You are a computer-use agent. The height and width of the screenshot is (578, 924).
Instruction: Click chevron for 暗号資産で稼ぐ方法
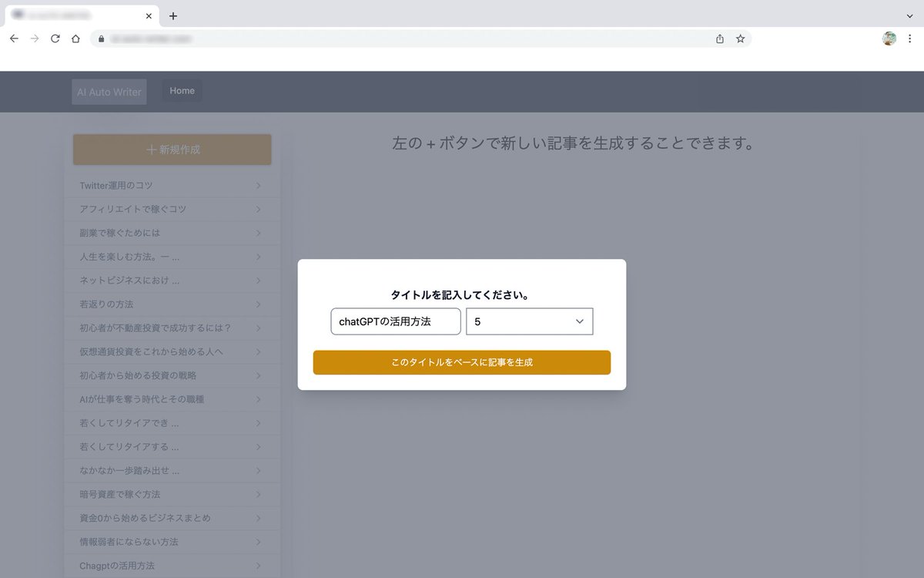(258, 494)
